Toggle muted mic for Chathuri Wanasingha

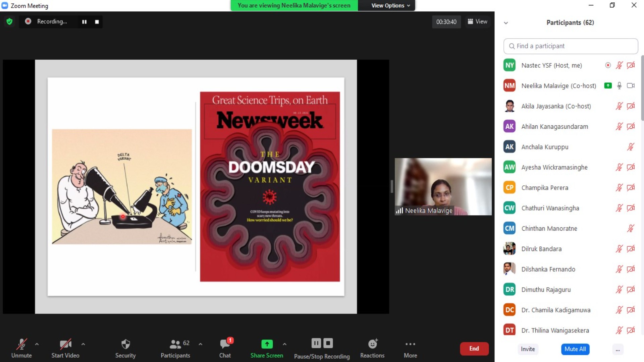click(619, 208)
